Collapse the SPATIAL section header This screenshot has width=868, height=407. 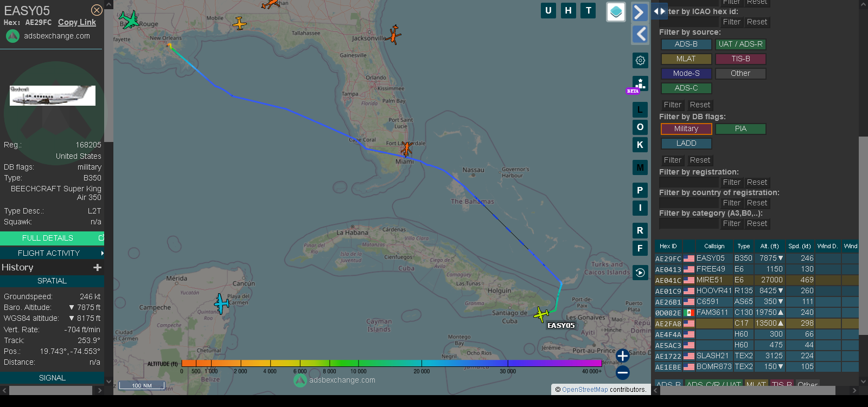52,281
